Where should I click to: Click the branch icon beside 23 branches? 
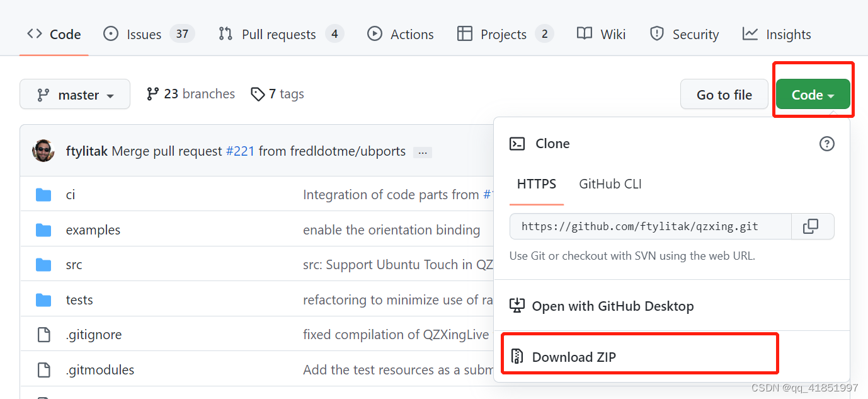click(x=152, y=93)
